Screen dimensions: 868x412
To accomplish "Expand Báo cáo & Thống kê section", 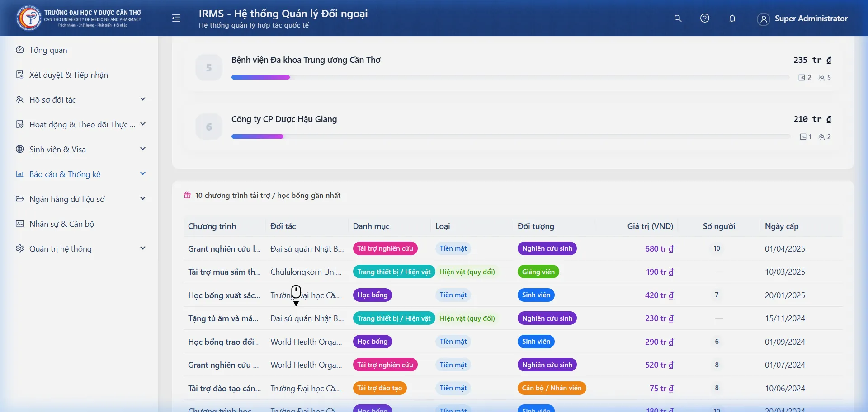I will [143, 174].
